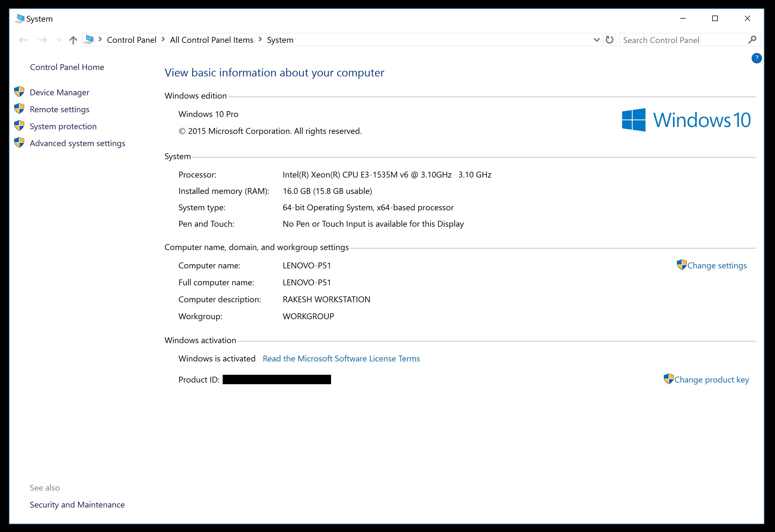This screenshot has width=775, height=532.
Task: Click the shield icon next to Device Manager
Action: [19, 92]
